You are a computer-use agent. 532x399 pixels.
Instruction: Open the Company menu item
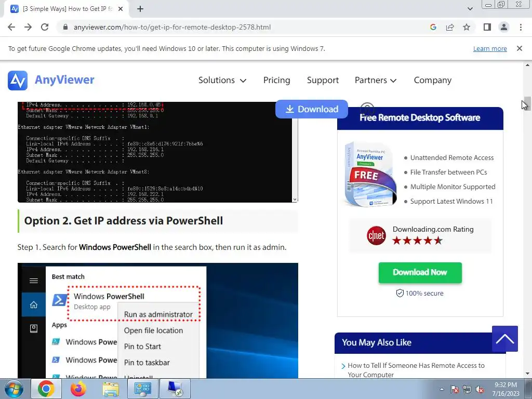433,81
